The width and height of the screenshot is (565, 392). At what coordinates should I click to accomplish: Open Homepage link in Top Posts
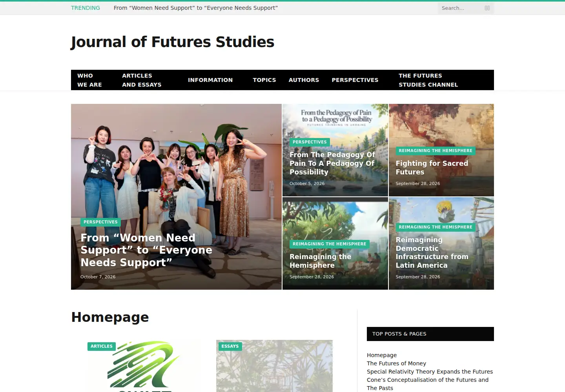(382, 355)
